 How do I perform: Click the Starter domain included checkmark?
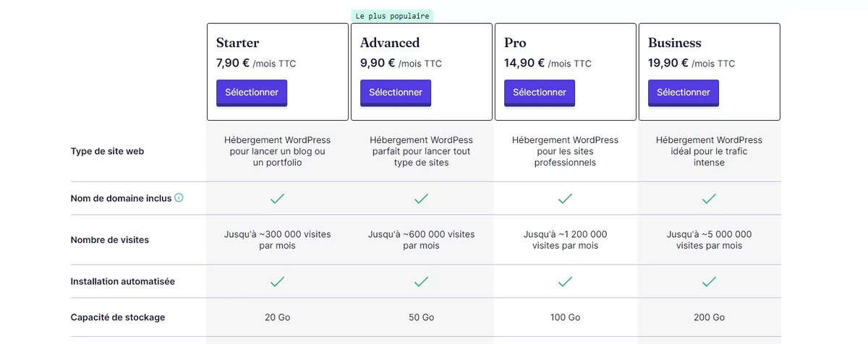pos(277,198)
